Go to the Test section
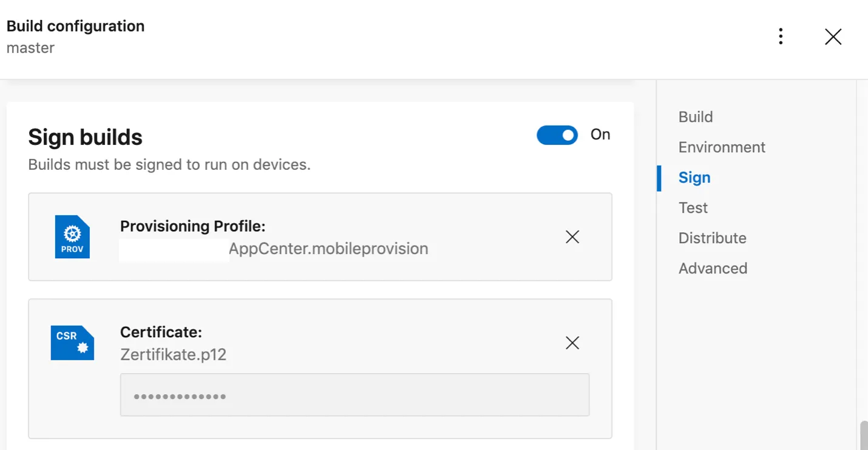The height and width of the screenshot is (450, 868). 693,208
